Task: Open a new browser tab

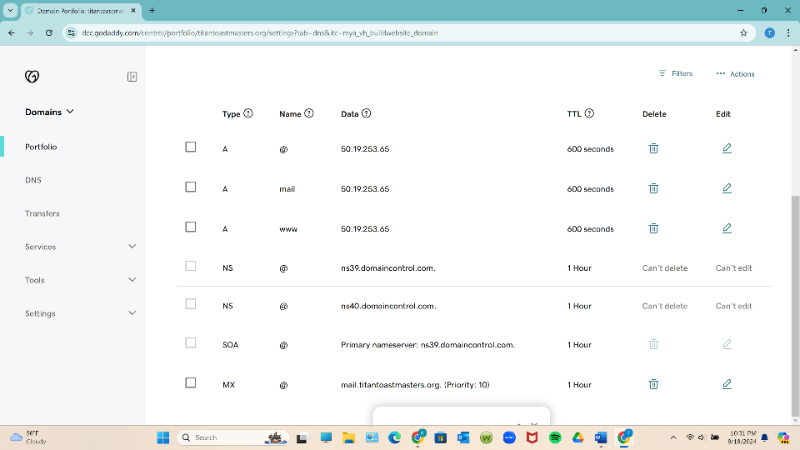Action: pos(152,10)
